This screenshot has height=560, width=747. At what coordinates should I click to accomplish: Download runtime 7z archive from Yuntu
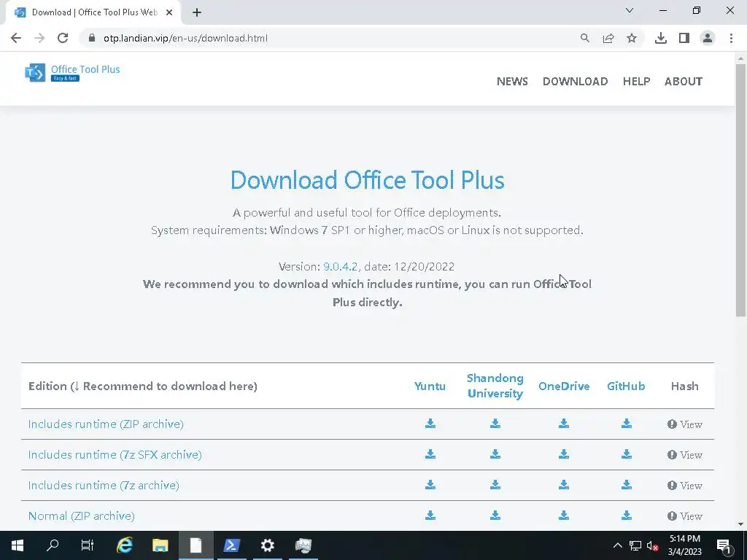pos(430,485)
